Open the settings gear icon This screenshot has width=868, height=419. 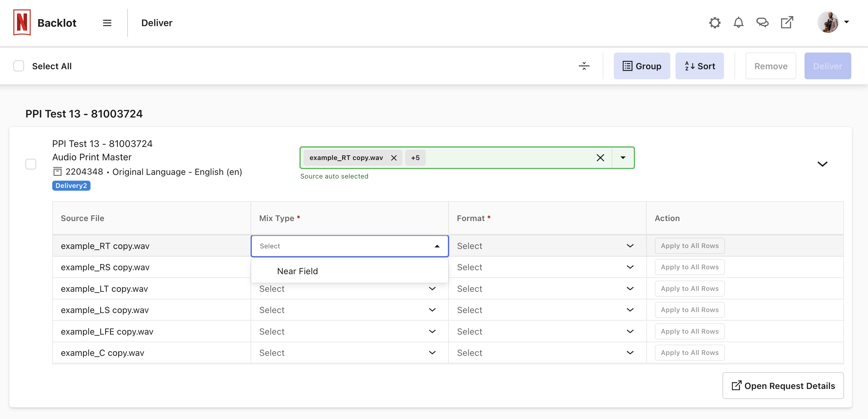pos(714,22)
